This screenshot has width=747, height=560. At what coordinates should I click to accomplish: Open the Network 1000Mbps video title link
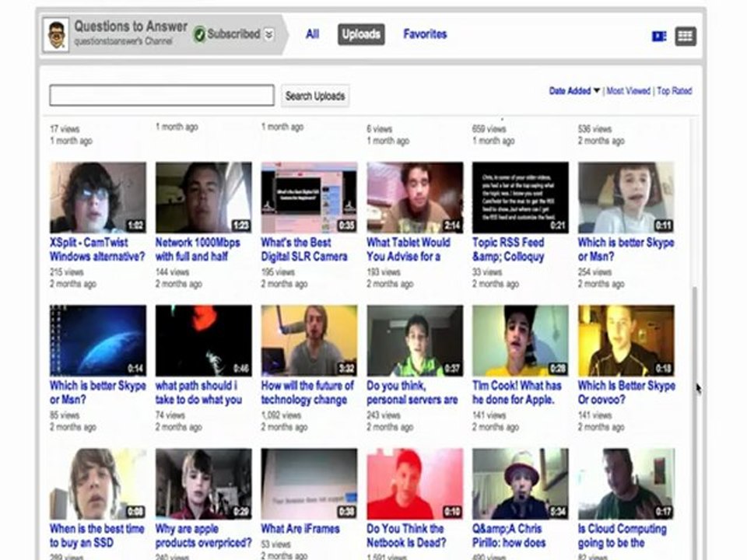click(x=198, y=249)
